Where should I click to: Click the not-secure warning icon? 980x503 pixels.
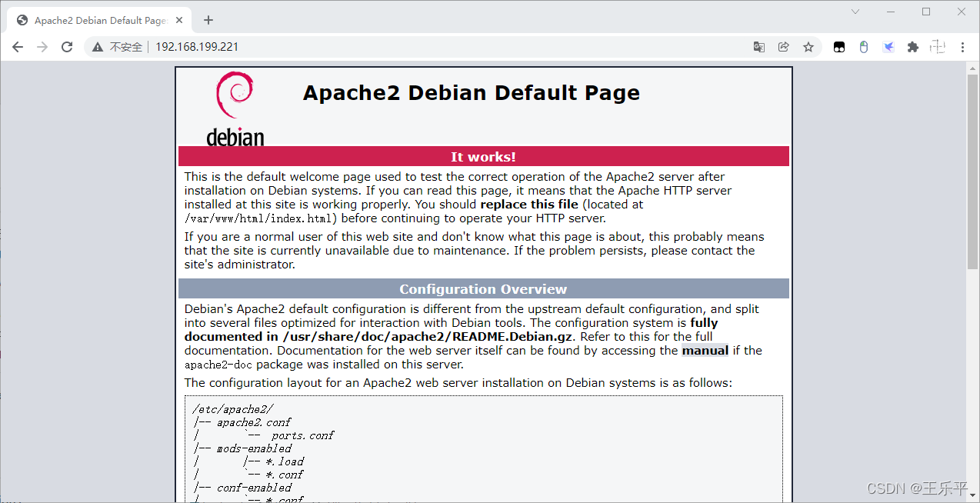pyautogui.click(x=98, y=47)
